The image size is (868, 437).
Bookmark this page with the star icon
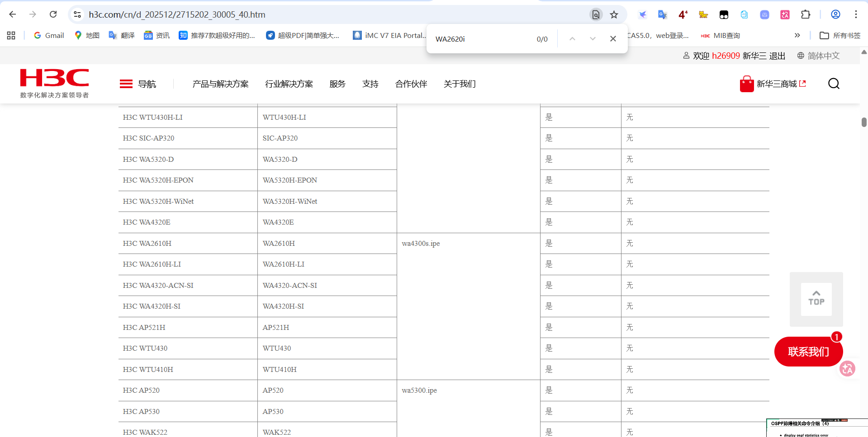614,14
